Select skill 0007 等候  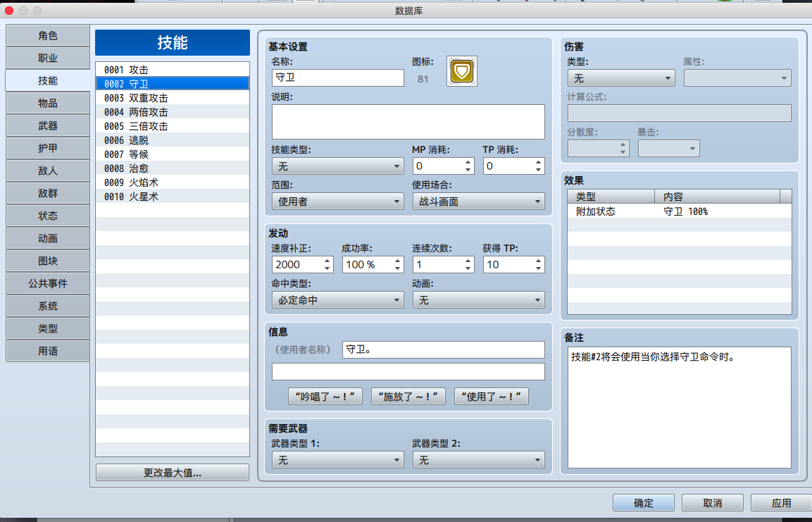click(173, 154)
